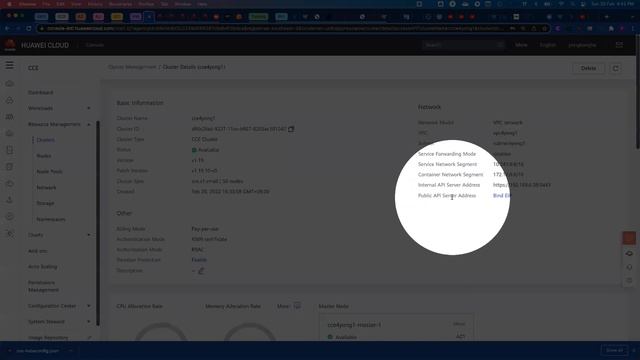
Task: Reload the browser page
Action: tap(29, 28)
